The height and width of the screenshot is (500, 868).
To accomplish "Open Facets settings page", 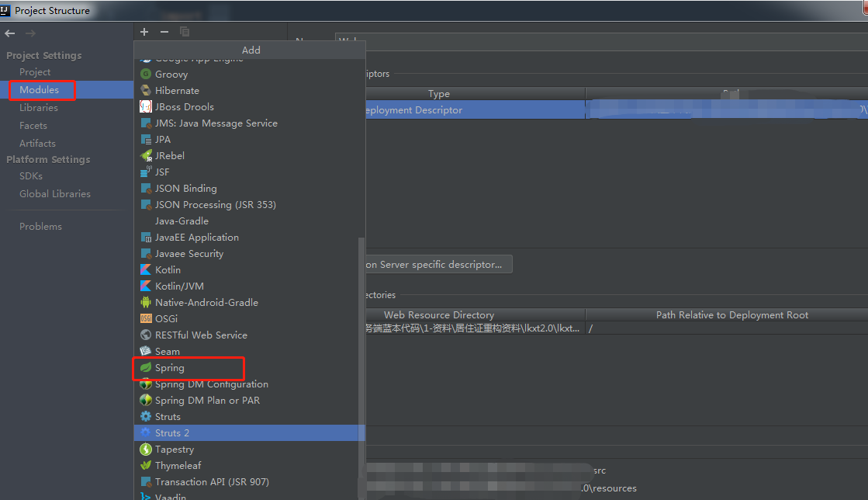I will click(33, 125).
